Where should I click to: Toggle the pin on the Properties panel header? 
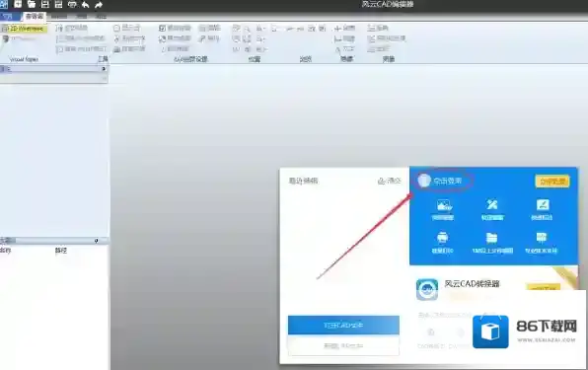click(x=104, y=69)
